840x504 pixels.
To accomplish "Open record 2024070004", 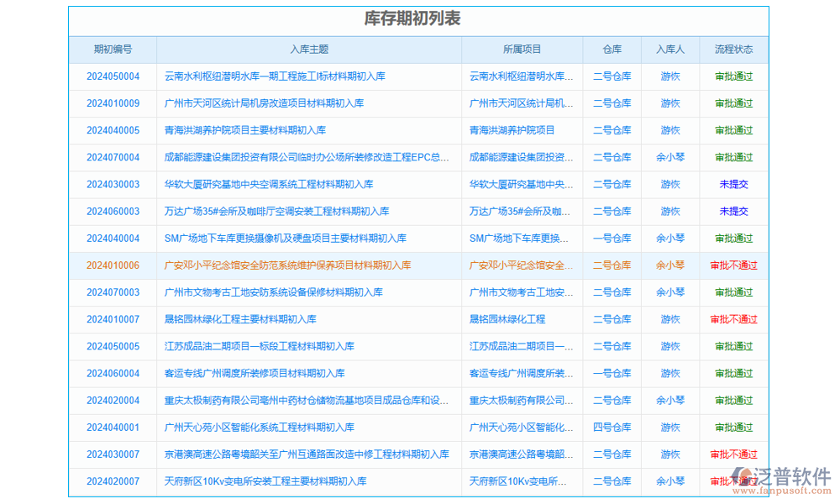I will pos(115,157).
